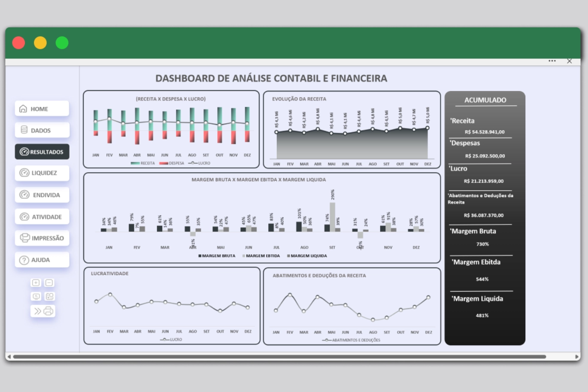This screenshot has width=588, height=392.
Task: Switch to the ATIVIDADE section
Action: coord(42,217)
